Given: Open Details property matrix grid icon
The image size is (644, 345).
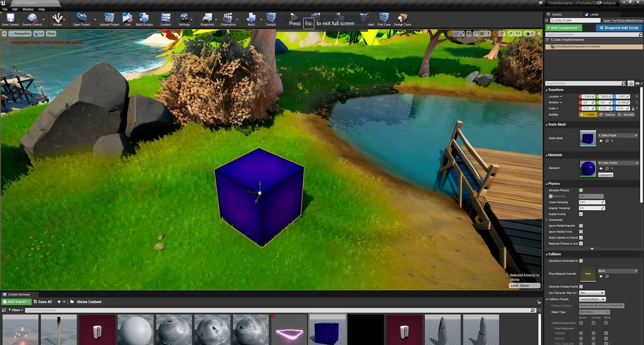Looking at the screenshot, I should (631, 83).
